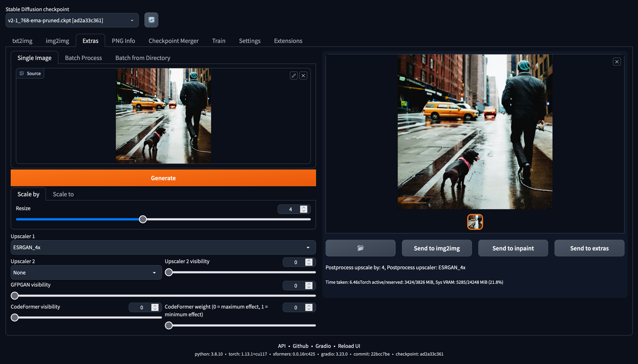
Task: Open the Reload UI footer link
Action: (349, 346)
